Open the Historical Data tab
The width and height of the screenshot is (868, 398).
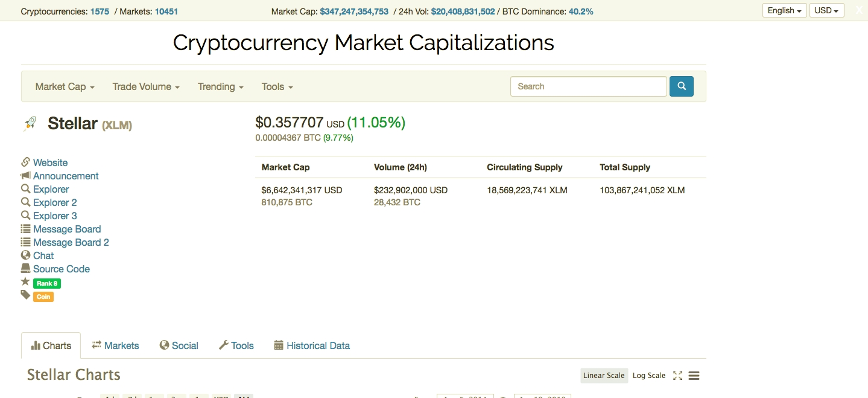point(312,345)
